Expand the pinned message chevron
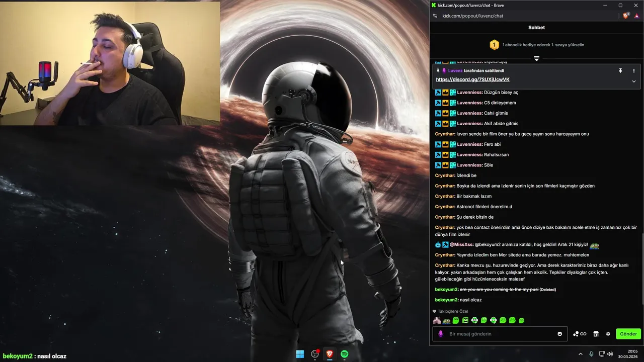 pyautogui.click(x=634, y=81)
